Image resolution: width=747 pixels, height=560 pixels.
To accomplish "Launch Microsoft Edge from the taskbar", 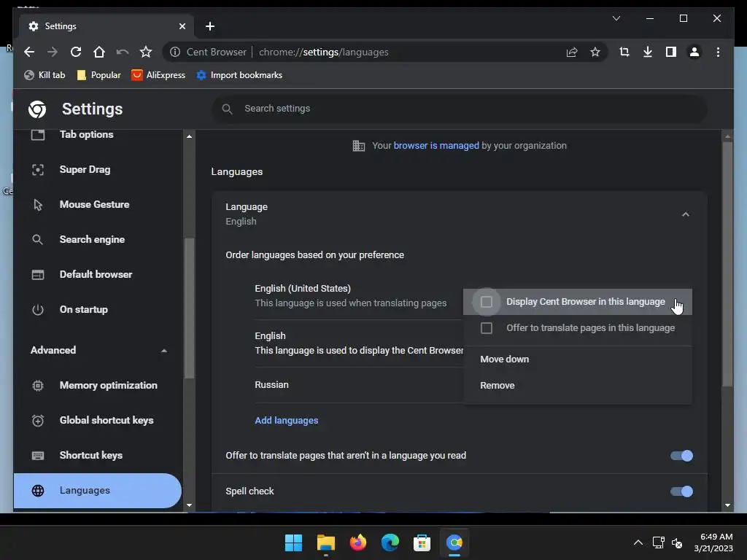I will click(x=390, y=542).
